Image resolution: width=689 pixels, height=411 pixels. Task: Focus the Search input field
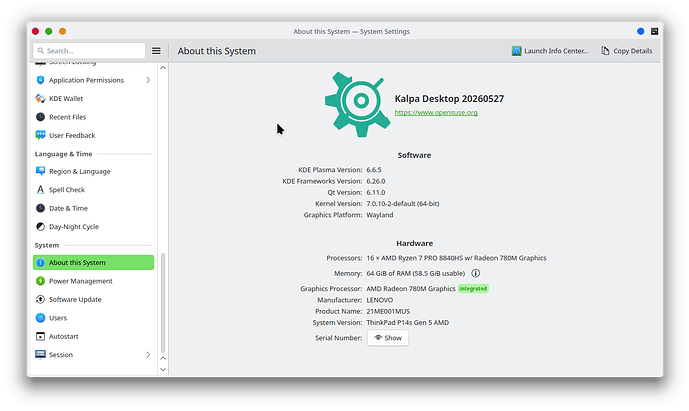tap(89, 51)
